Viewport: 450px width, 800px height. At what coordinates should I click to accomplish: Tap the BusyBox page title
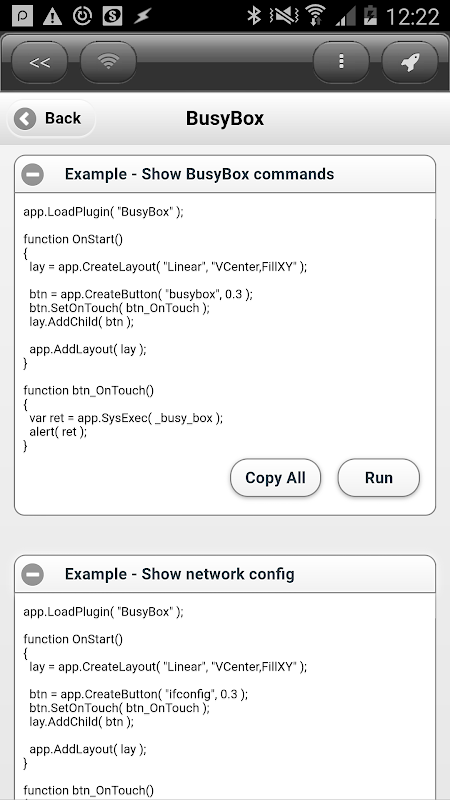pyautogui.click(x=225, y=118)
